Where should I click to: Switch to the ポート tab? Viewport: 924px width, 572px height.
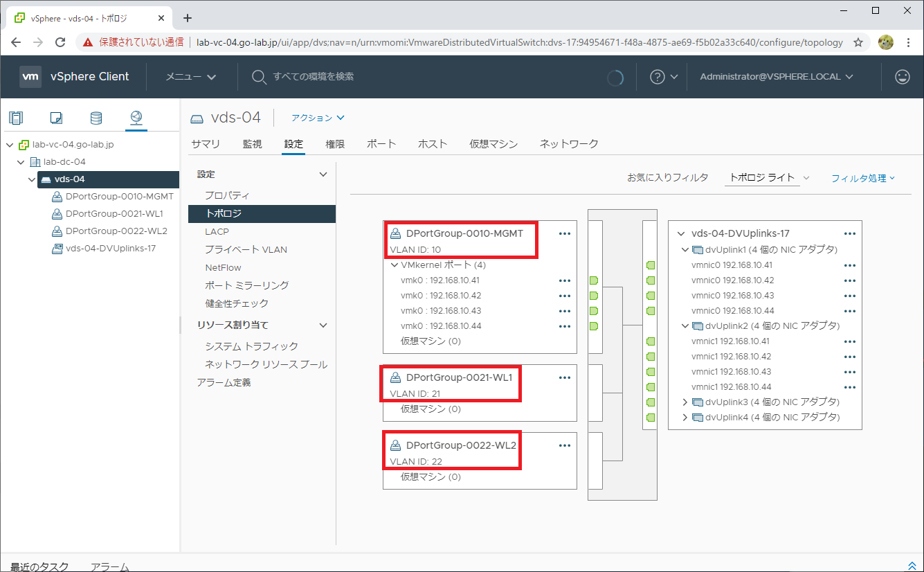381,144
